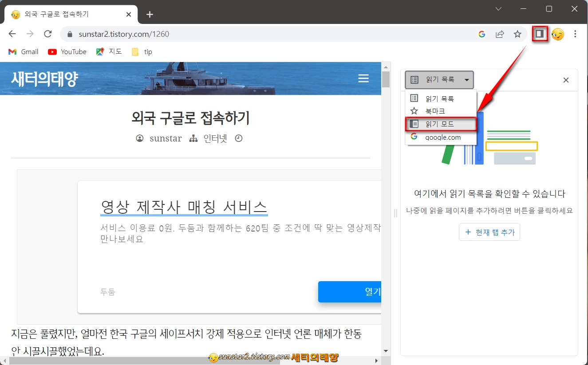Close the reading list side panel
This screenshot has width=588, height=365.
566,80
